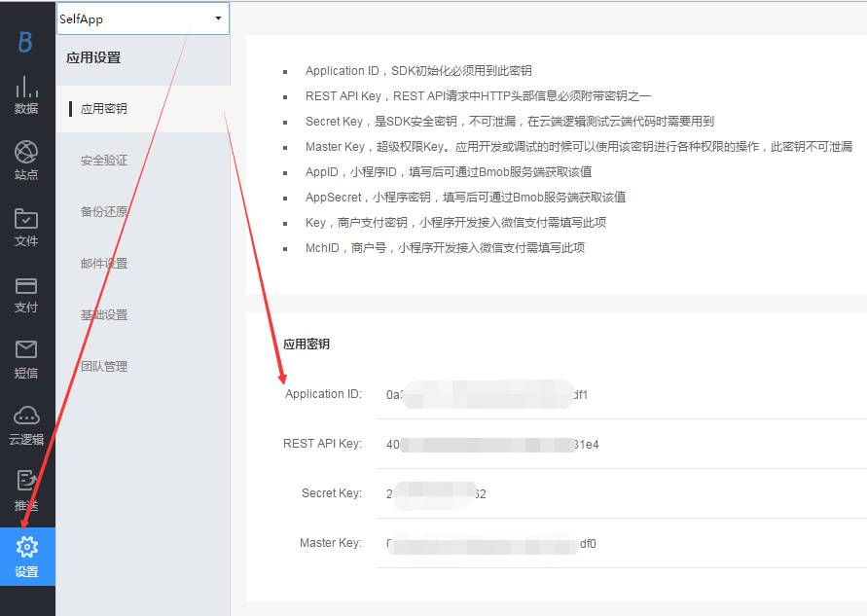Expand the SelfApp application dropdown
Image resolution: width=867 pixels, height=616 pixels.
click(x=143, y=18)
